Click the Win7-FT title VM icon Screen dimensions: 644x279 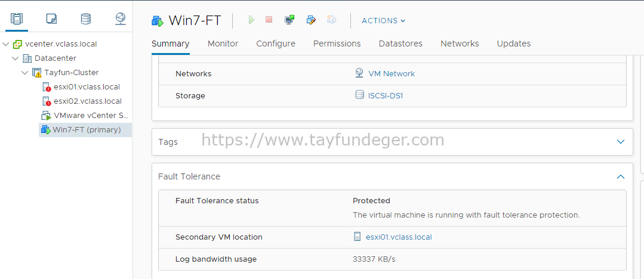[158, 20]
